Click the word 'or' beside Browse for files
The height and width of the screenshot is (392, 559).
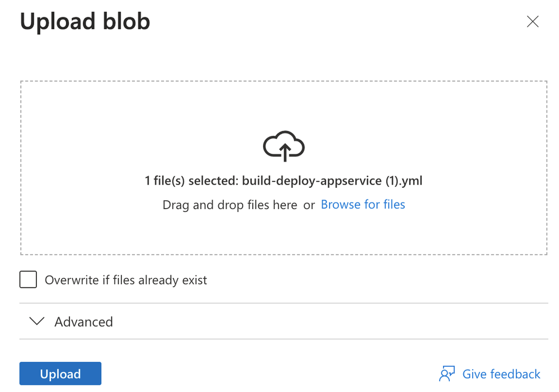(309, 205)
